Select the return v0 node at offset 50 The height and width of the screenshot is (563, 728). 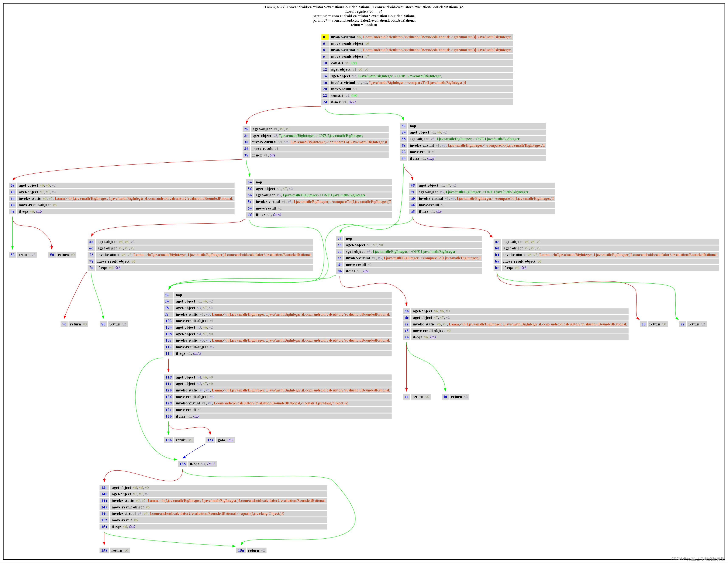point(66,255)
